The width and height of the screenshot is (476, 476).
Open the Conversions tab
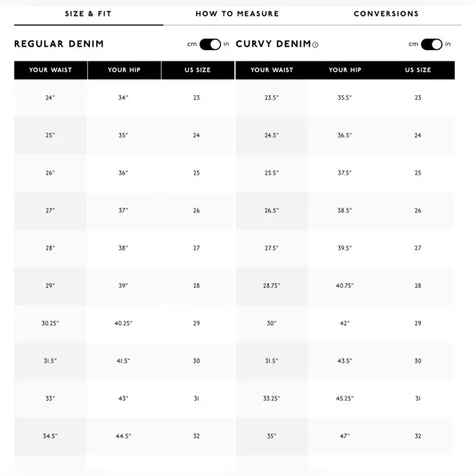[387, 14]
